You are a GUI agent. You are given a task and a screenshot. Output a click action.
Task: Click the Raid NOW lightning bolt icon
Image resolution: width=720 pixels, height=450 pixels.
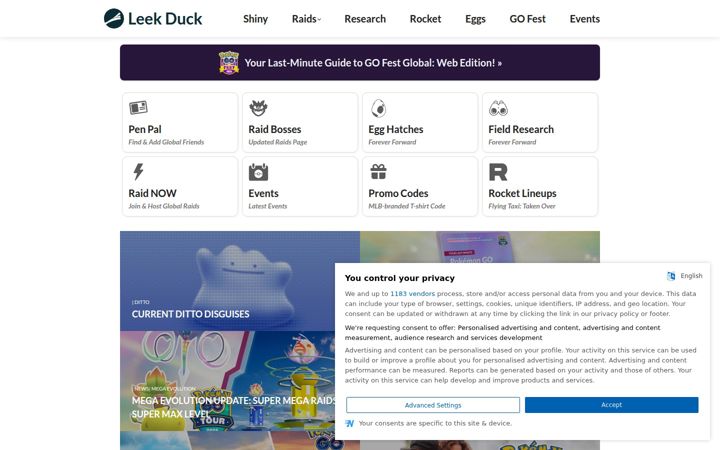138,172
